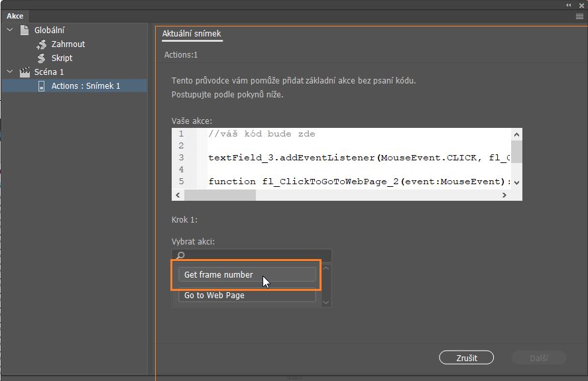This screenshot has width=588, height=381.
Task: Click the action search field
Action: 252,255
